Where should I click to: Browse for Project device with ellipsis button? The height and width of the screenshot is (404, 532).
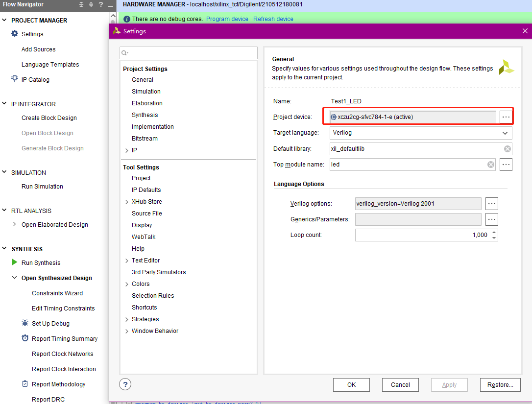[x=506, y=117]
